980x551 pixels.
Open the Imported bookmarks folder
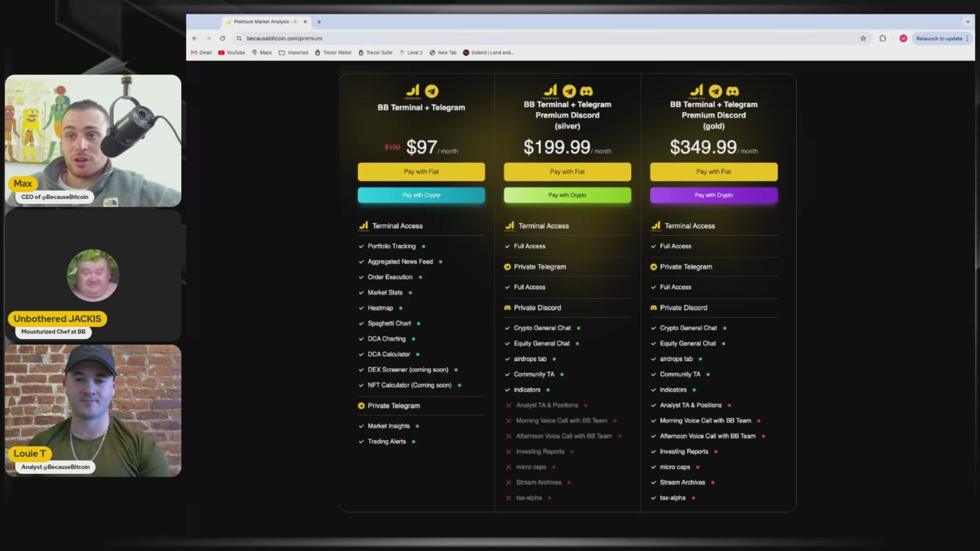293,53
